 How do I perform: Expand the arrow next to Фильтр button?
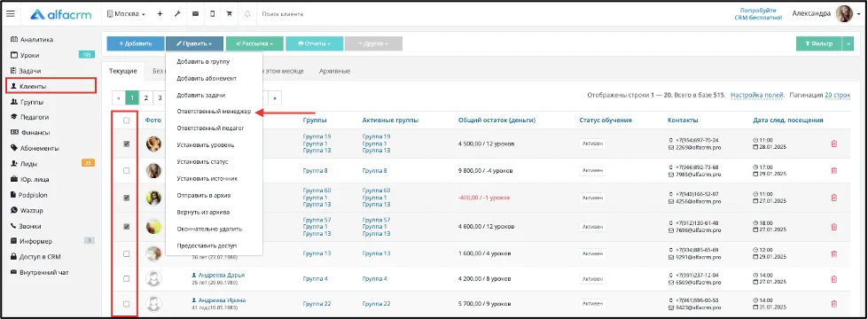click(x=848, y=43)
